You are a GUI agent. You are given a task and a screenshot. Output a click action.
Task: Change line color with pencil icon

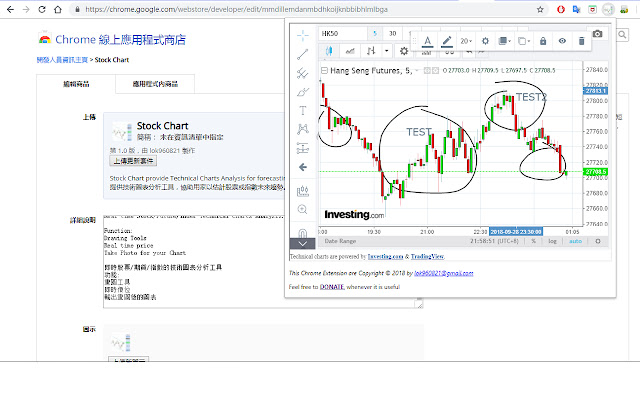pos(447,41)
